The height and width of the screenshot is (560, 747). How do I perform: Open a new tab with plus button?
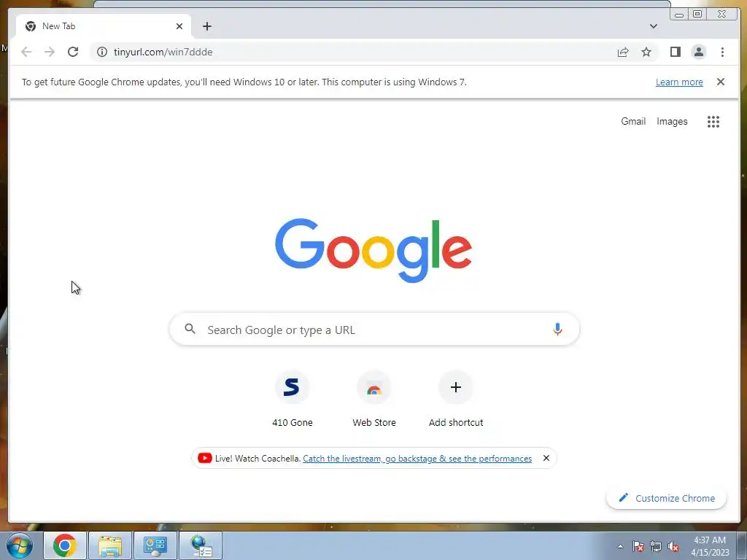(206, 26)
